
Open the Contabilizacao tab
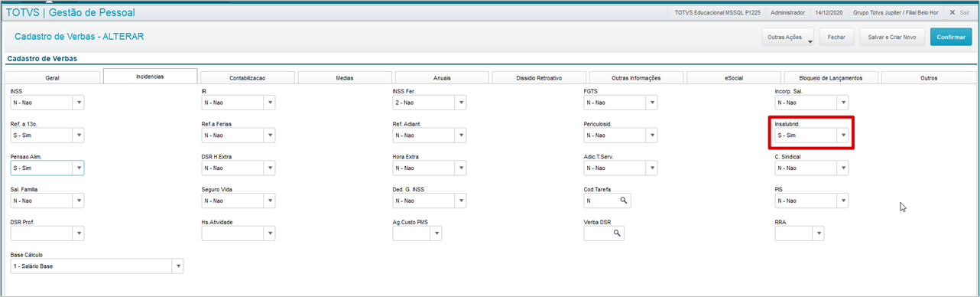(x=248, y=77)
